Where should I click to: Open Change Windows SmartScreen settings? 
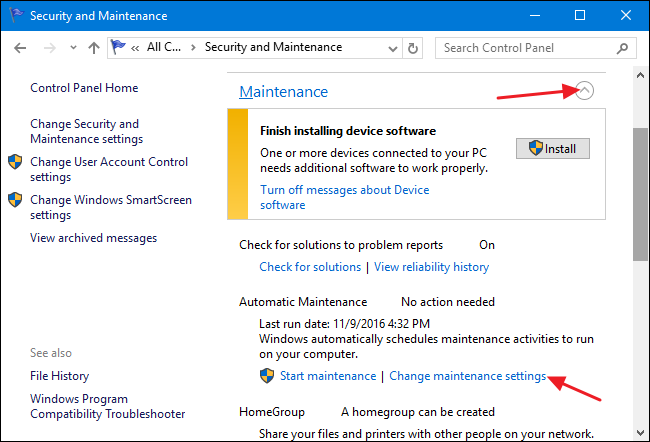111,207
